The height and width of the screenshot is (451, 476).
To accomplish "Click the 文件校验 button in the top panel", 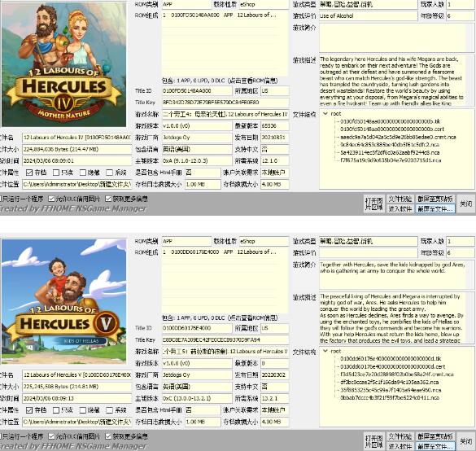I will tap(400, 199).
